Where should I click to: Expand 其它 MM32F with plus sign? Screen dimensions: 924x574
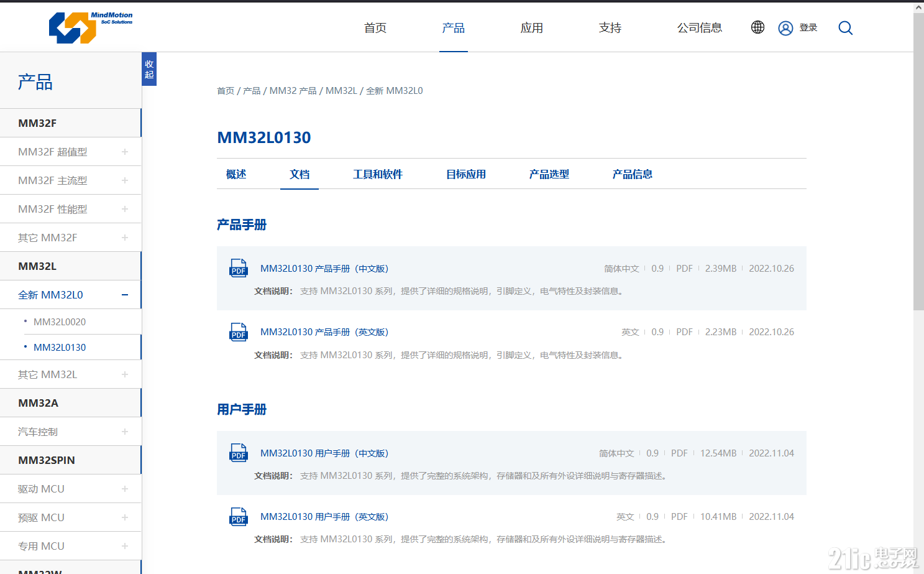tap(125, 238)
